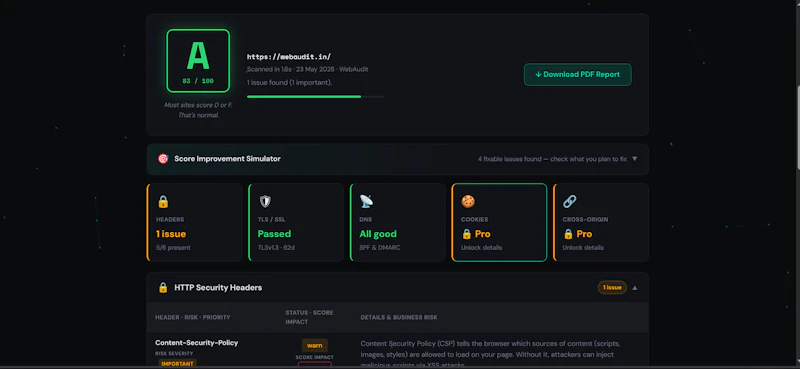Click the IMPORTANT severity badge
Image resolution: width=800 pixels, height=369 pixels.
[177, 364]
